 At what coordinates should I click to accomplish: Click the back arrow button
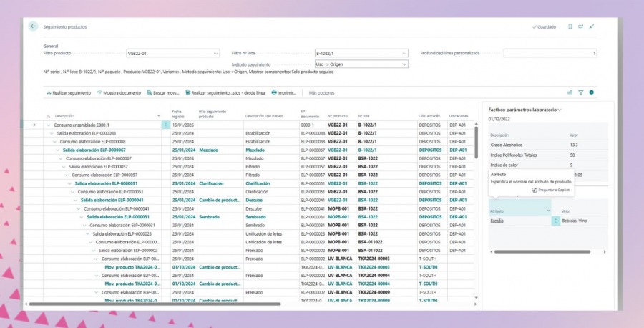coord(33,26)
